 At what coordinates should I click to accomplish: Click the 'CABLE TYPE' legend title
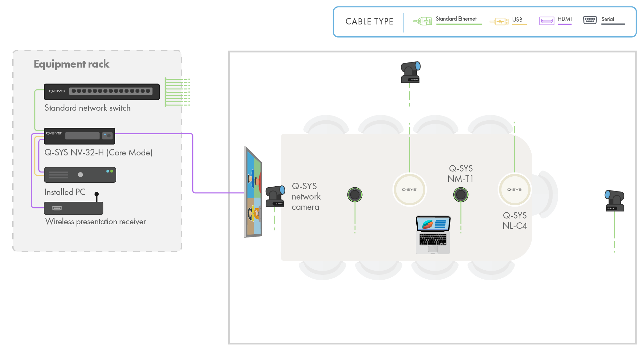click(369, 22)
